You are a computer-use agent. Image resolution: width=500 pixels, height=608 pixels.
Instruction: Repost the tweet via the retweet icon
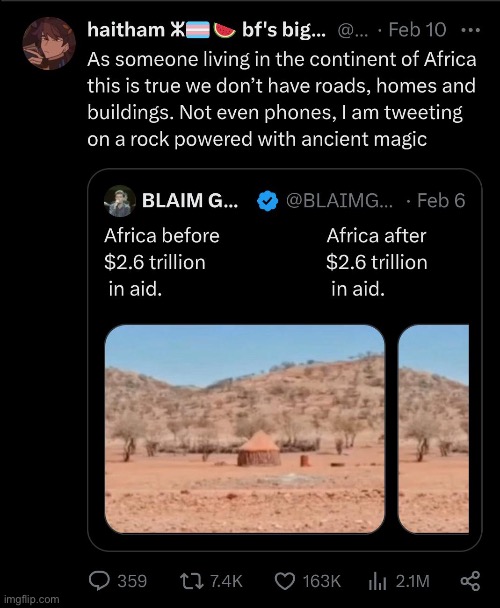click(191, 581)
